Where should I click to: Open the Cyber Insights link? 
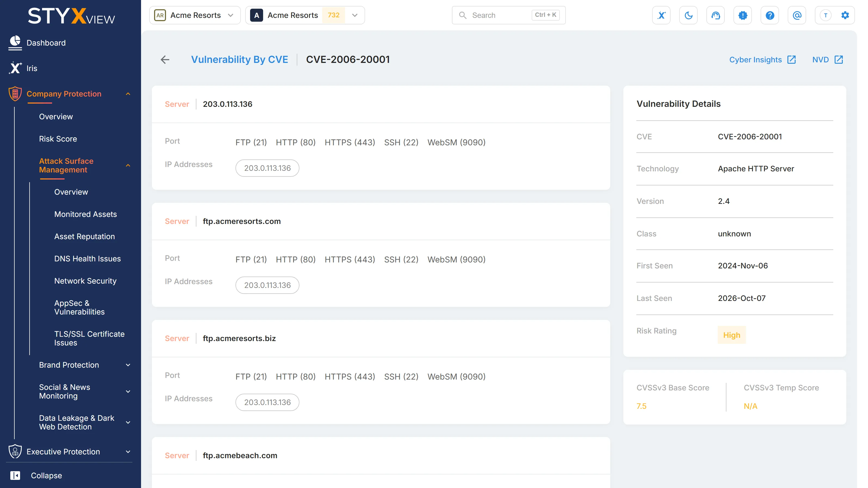[x=755, y=60]
